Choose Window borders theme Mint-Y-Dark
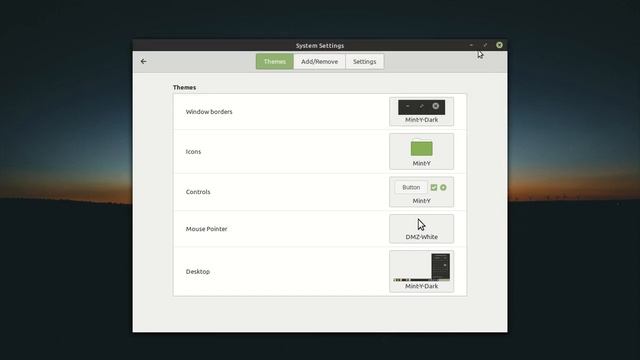 pos(421,111)
